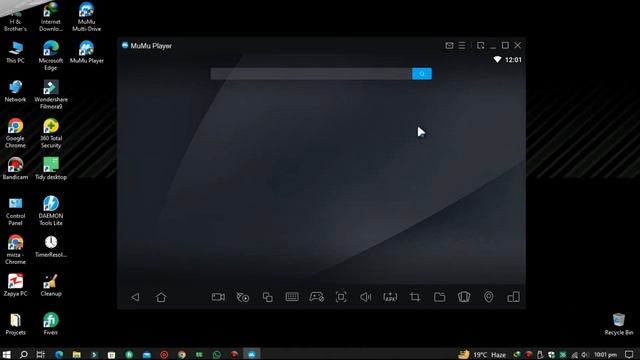Image resolution: width=640 pixels, height=360 pixels.
Task: Click the MuMu Player search field
Action: (x=311, y=74)
